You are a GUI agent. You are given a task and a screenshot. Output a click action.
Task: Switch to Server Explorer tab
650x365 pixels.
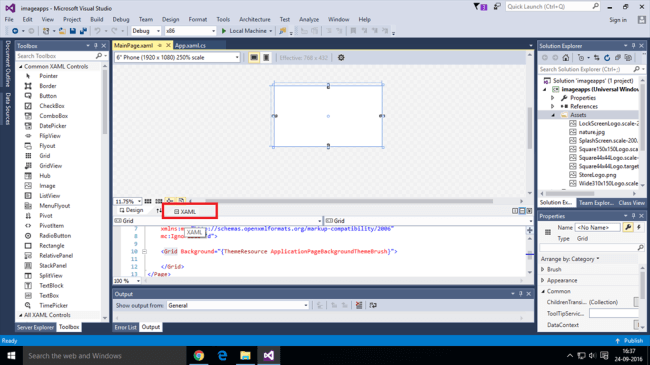(35, 327)
